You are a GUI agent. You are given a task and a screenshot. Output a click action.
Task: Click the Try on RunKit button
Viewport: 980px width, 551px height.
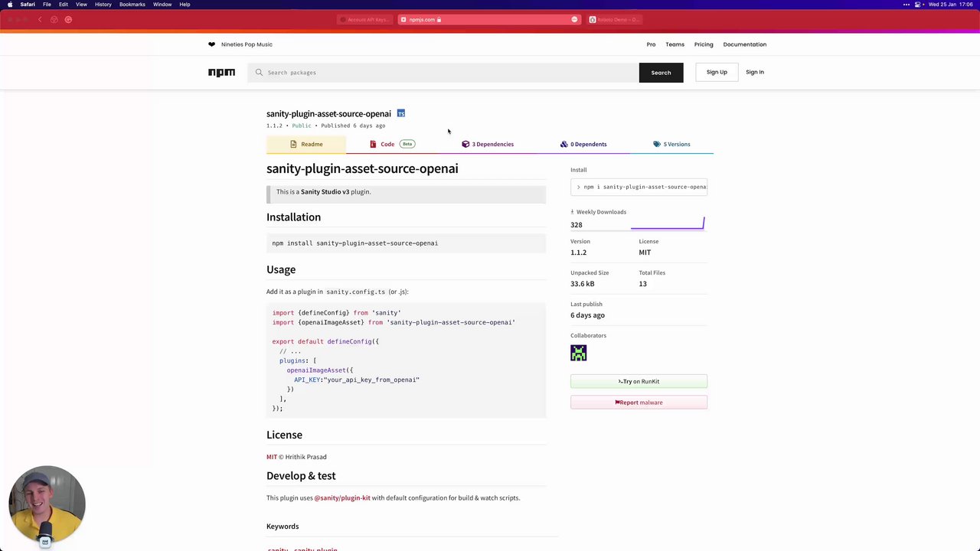pos(639,381)
